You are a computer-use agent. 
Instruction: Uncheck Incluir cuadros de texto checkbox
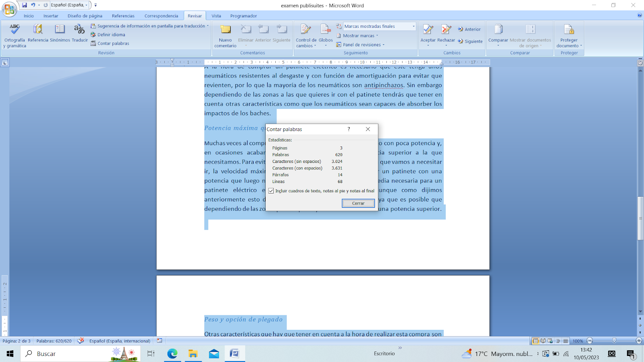pos(271,191)
